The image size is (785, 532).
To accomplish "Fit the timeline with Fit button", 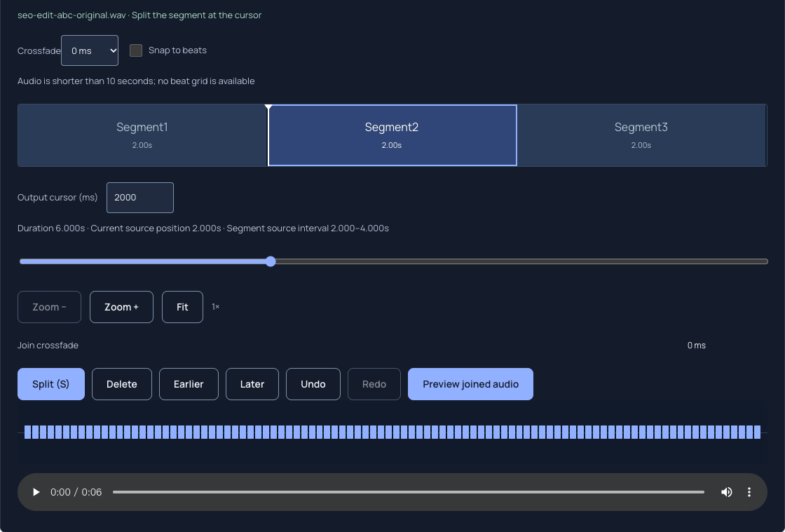I will [182, 307].
